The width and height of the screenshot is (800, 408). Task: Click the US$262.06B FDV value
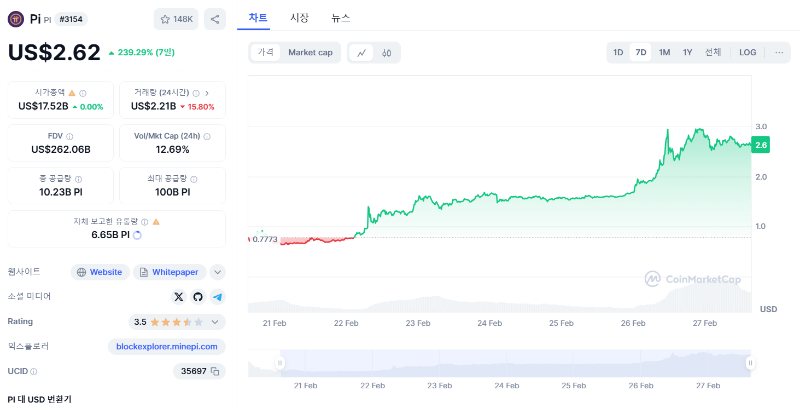coord(61,149)
